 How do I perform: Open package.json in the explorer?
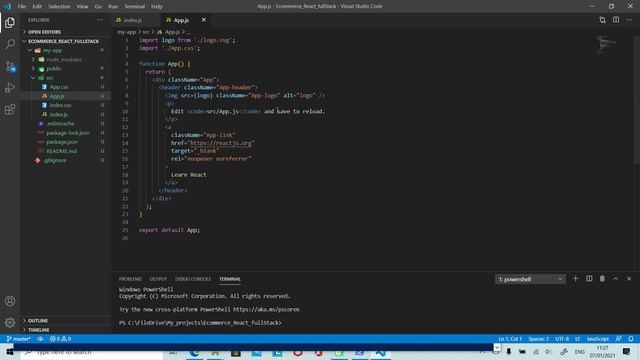[x=62, y=142]
